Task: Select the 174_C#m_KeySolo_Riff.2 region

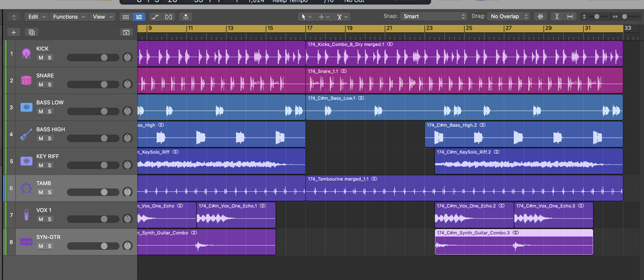Action: point(529,161)
